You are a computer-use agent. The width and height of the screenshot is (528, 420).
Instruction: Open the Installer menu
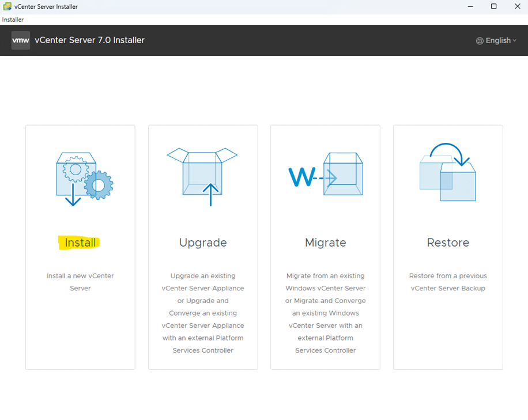tap(13, 20)
